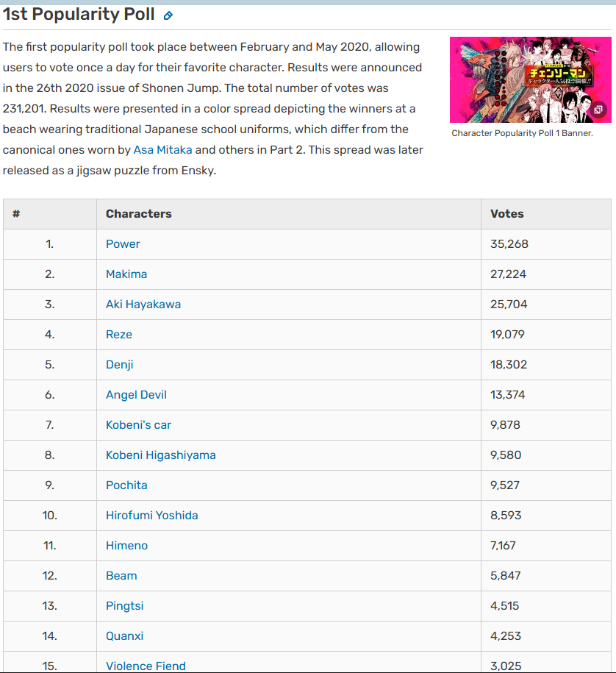Click the Aki Hayakawa link
616x673 pixels.
[x=143, y=305]
